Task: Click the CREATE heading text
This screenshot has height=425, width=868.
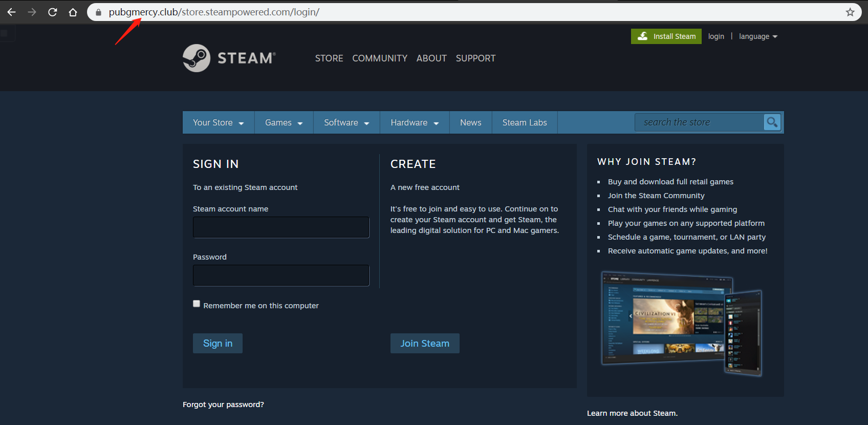Action: tap(413, 164)
